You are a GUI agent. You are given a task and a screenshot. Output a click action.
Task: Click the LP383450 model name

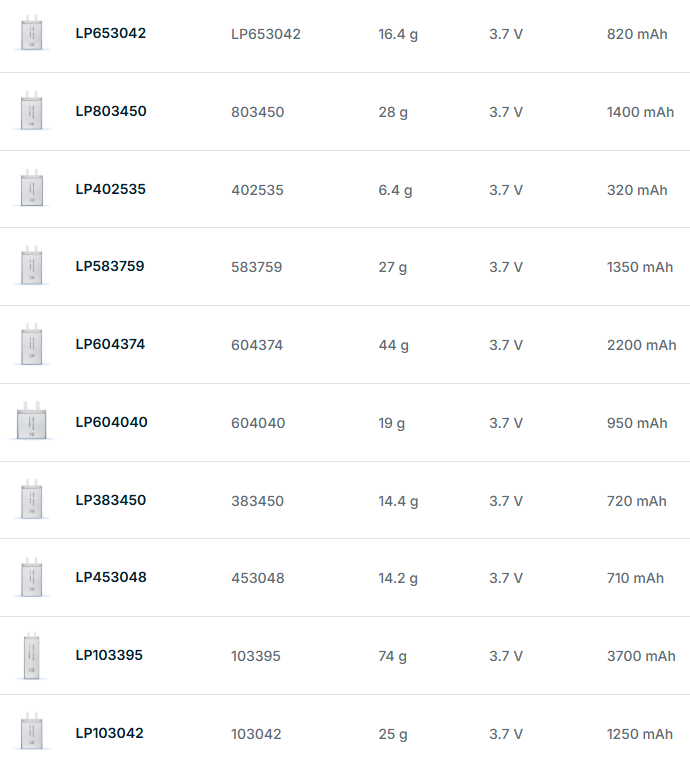(110, 500)
